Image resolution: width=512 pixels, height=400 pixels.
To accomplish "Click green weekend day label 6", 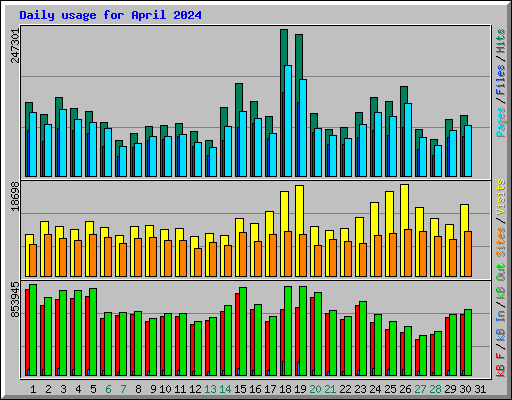I will 108,389.
